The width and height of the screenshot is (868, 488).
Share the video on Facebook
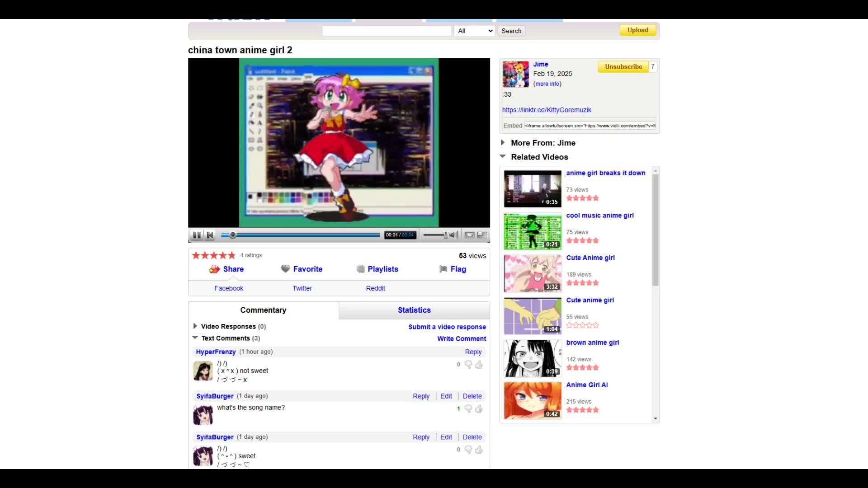pyautogui.click(x=229, y=288)
